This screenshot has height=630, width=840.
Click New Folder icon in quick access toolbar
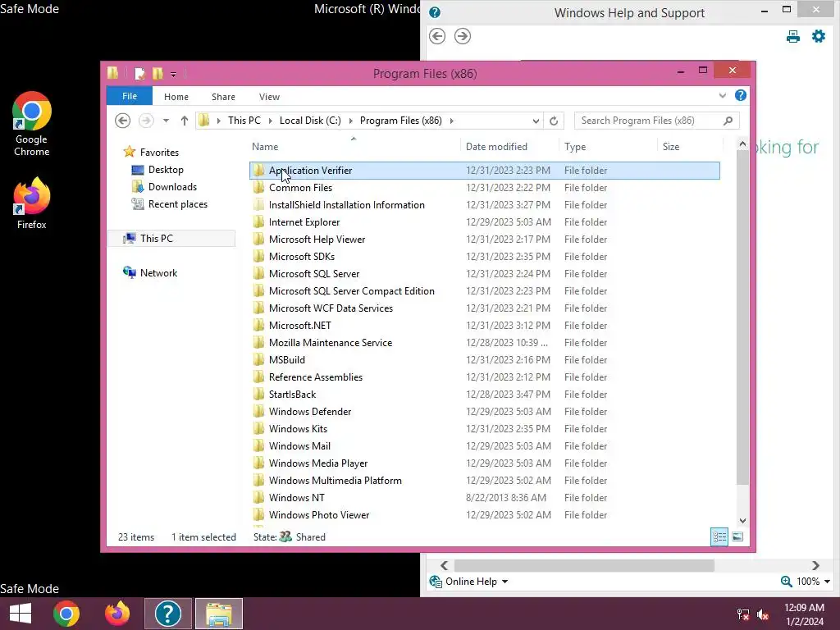pos(157,73)
